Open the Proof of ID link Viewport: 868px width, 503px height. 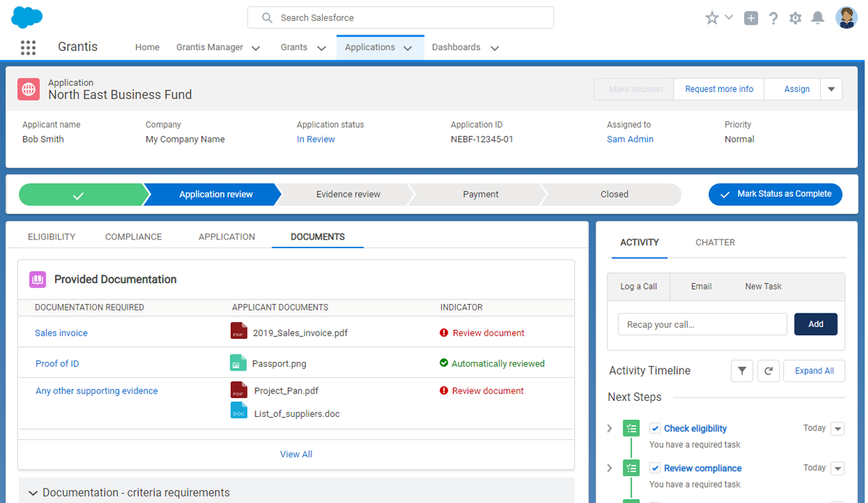[x=57, y=364]
